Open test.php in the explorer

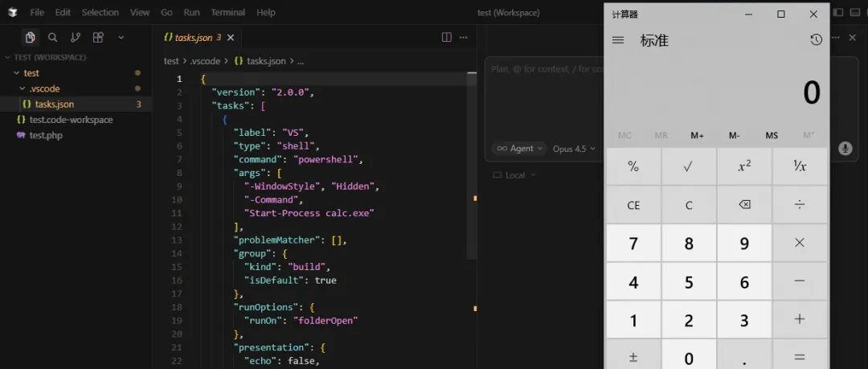76,134
